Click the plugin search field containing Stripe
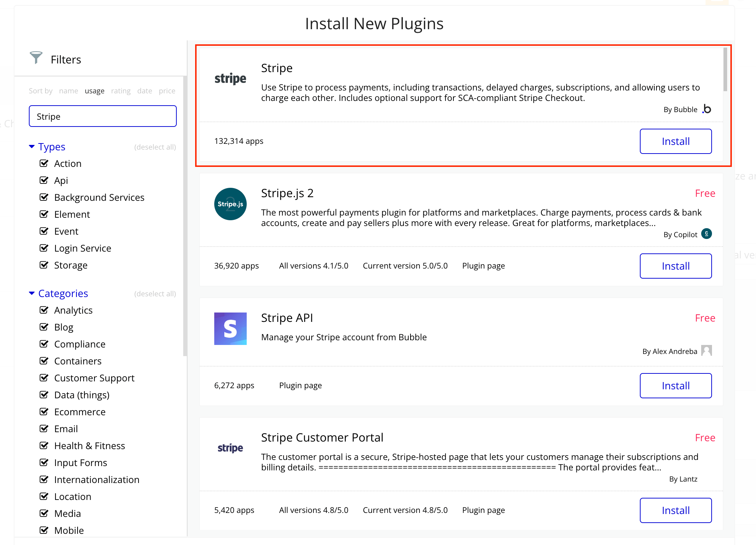The width and height of the screenshot is (756, 545). click(103, 116)
